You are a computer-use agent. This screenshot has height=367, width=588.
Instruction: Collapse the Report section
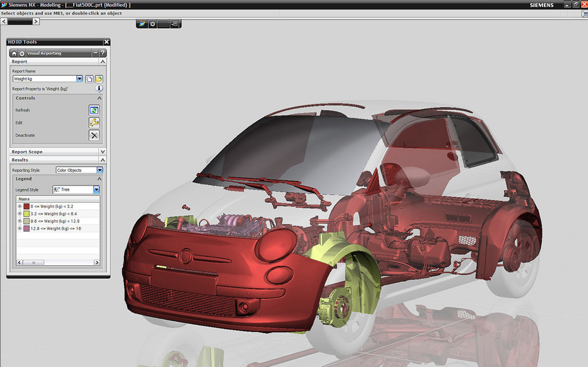pyautogui.click(x=102, y=62)
